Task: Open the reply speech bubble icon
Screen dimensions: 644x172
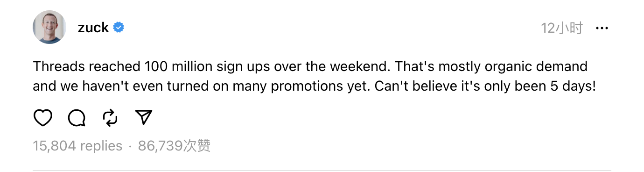Action: click(77, 118)
